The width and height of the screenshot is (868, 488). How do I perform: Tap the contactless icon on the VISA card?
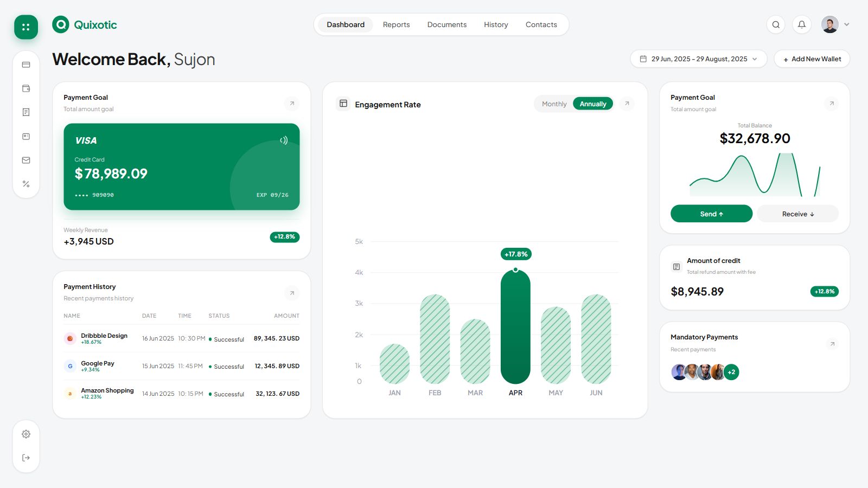pos(284,140)
